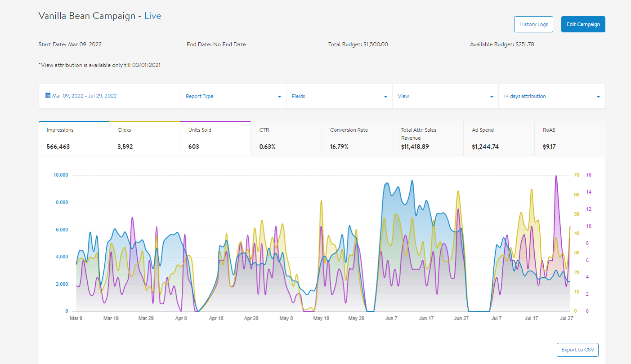
Task: Open the History Logs page
Action: [x=533, y=24]
